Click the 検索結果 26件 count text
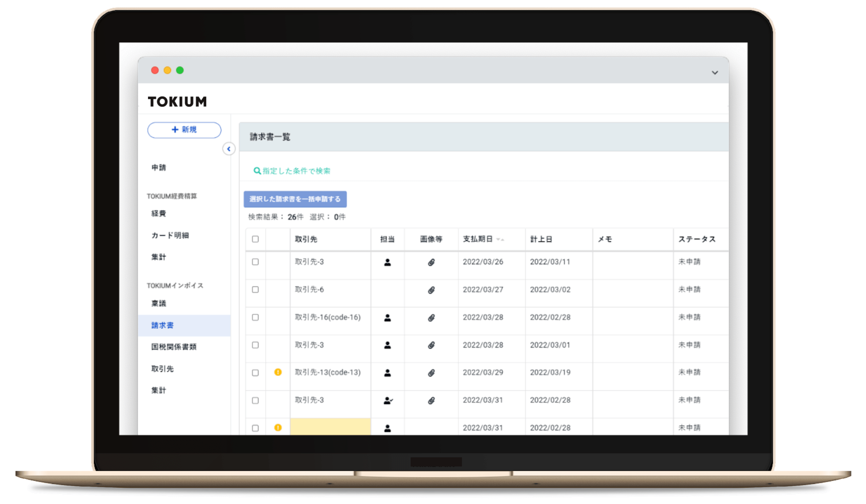Viewport: 866px width, 504px height. (x=276, y=217)
